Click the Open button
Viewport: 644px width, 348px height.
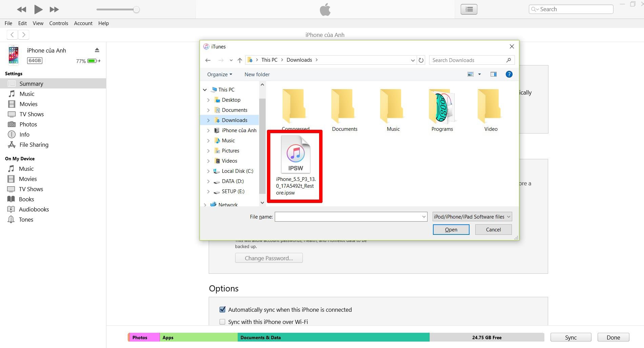coord(451,229)
